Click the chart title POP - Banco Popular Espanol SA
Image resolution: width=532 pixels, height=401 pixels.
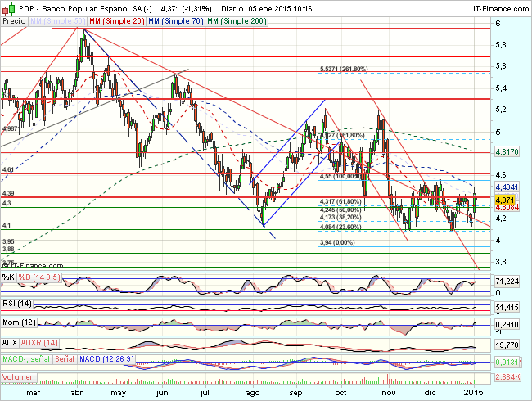[85, 9]
